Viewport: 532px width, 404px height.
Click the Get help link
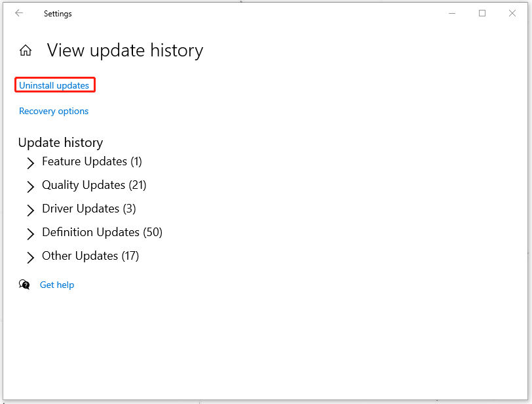57,285
